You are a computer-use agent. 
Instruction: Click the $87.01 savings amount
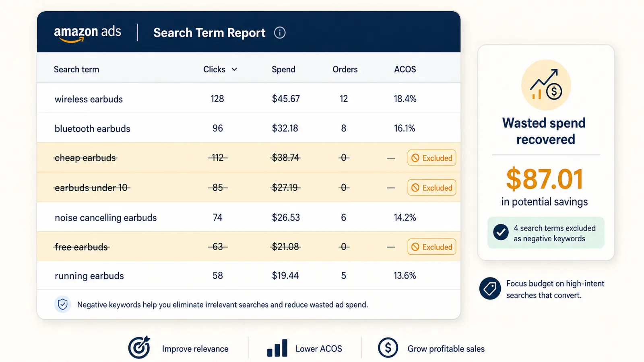(x=545, y=179)
